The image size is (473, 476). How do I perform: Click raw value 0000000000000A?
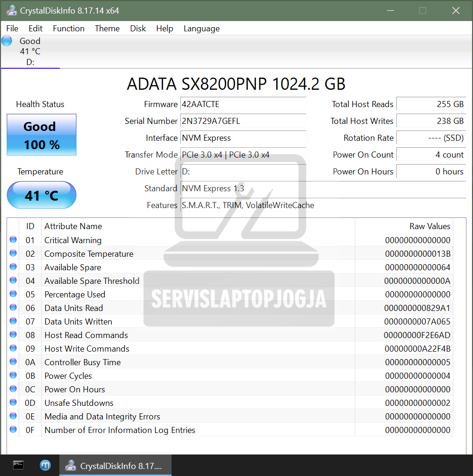point(417,281)
